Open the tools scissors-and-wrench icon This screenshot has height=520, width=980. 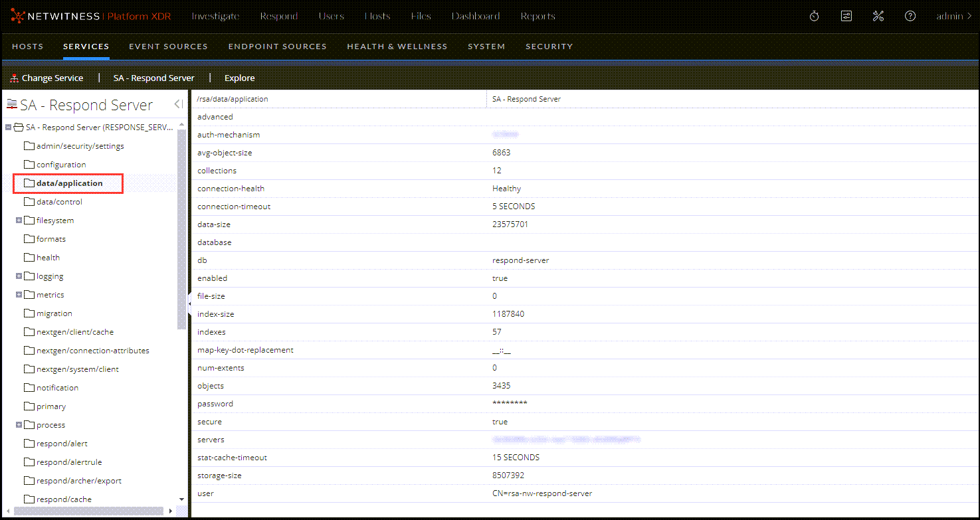pyautogui.click(x=878, y=15)
